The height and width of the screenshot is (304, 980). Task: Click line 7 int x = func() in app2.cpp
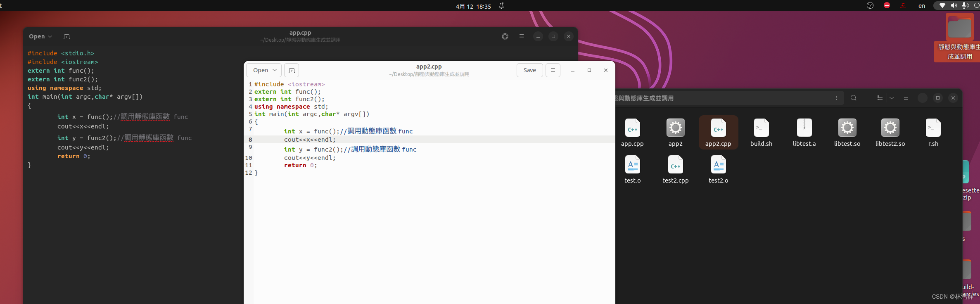(348, 131)
